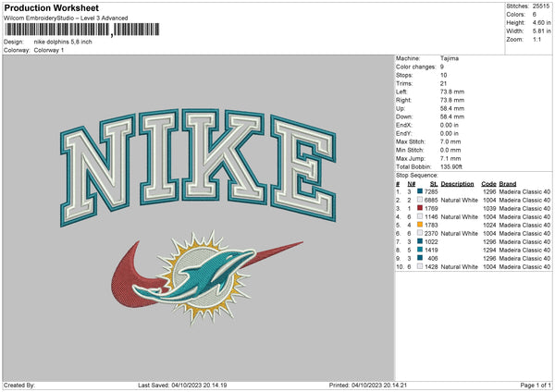Screen dimensions: 555x392
Task: Click the Machine value 'Tajima'
Action: pyautogui.click(x=450, y=58)
